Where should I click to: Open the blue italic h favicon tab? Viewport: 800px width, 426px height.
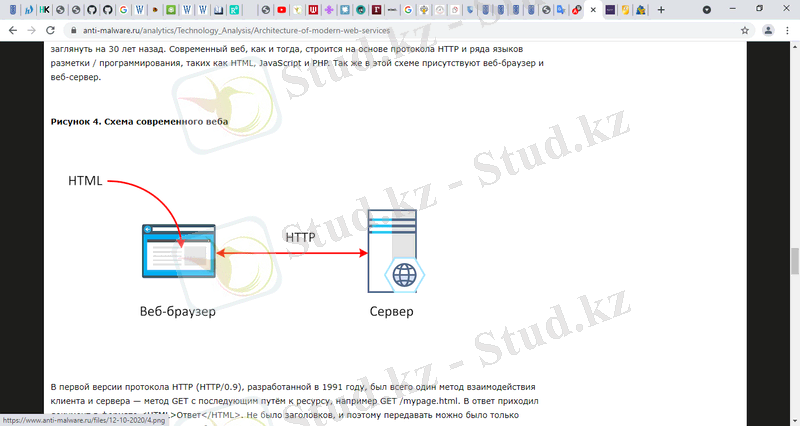coord(29,10)
